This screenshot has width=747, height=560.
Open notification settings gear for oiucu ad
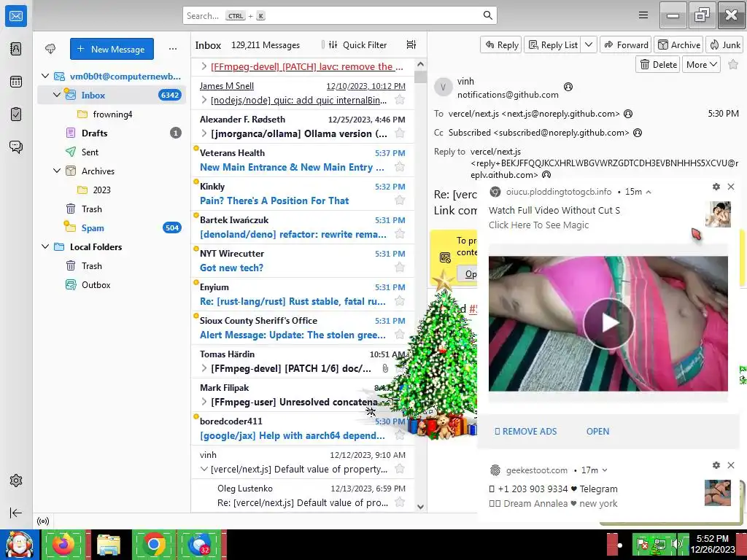coord(716,187)
